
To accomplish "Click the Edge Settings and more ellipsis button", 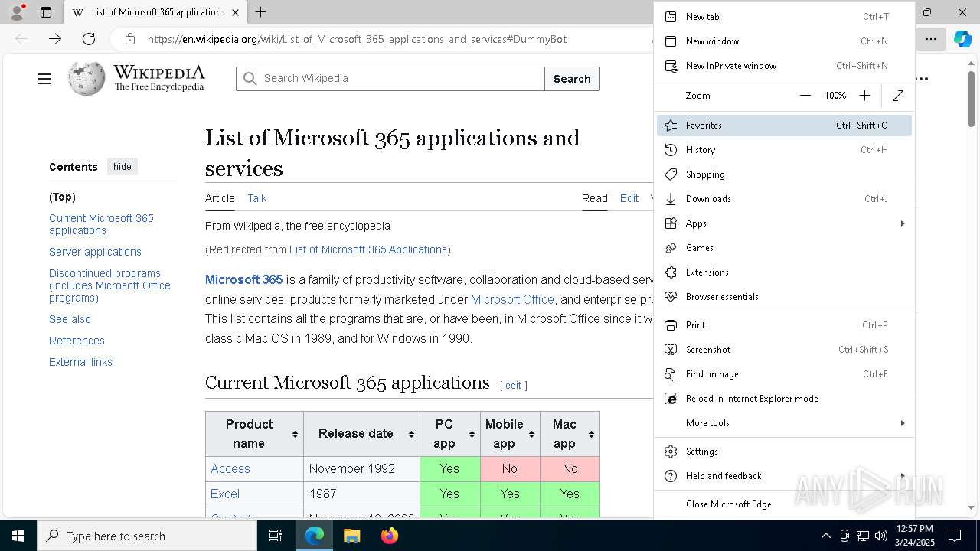I will (931, 39).
